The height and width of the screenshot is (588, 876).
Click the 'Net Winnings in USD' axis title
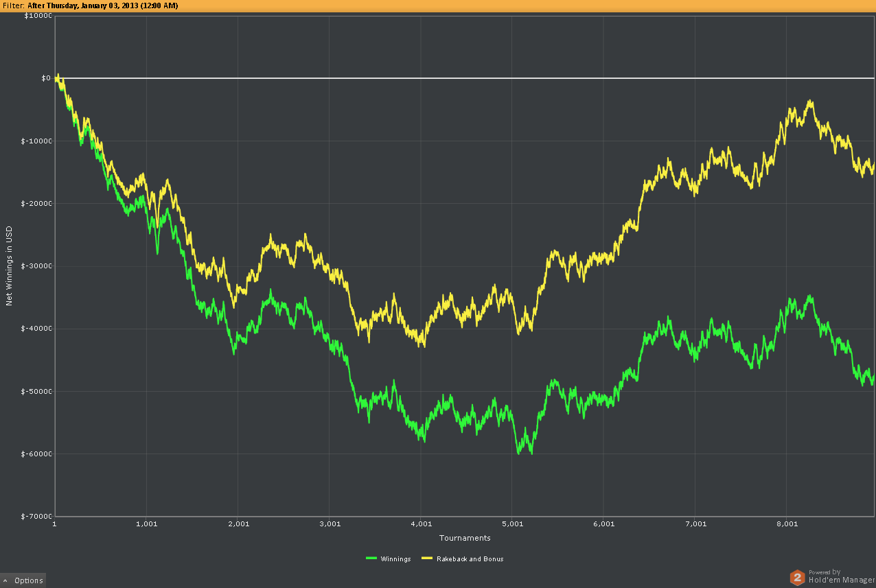pyautogui.click(x=9, y=266)
